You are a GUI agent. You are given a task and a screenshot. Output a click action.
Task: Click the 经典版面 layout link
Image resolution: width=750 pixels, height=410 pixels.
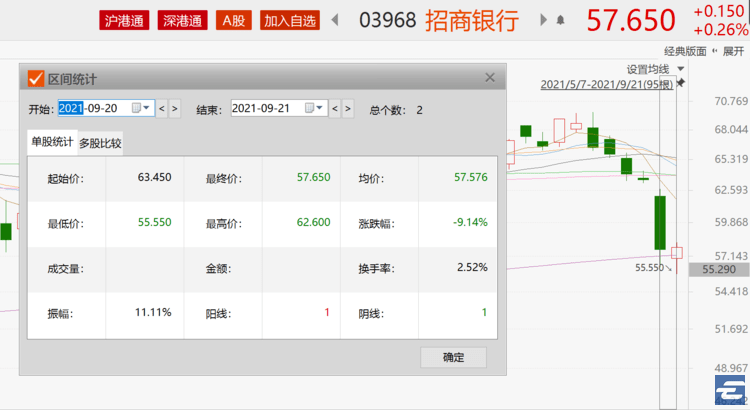[685, 51]
